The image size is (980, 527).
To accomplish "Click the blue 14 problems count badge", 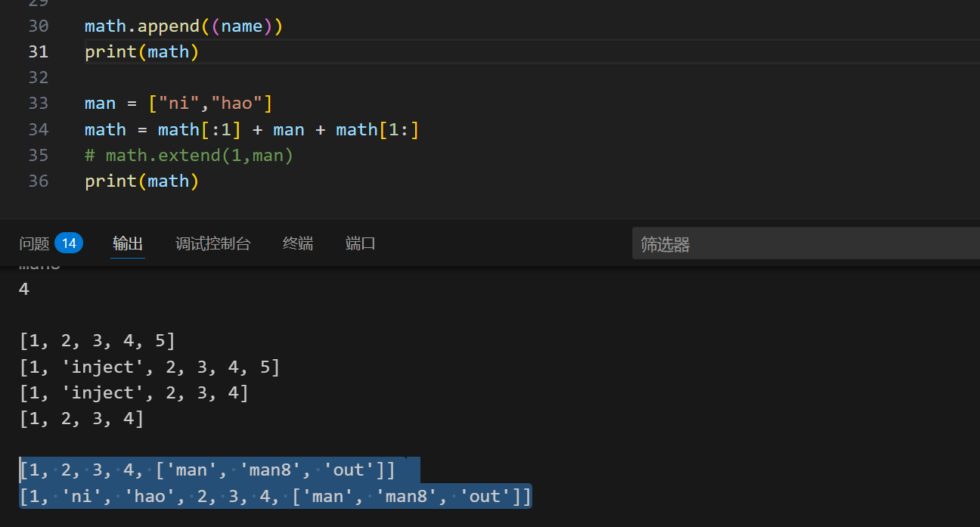I will pos(69,243).
